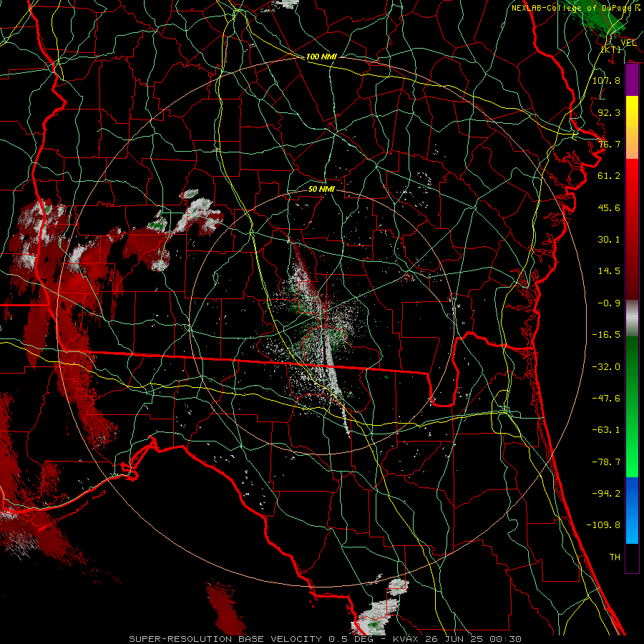Click the bright red segment of color bar
Screen dimensions: 644x644
click(632, 177)
